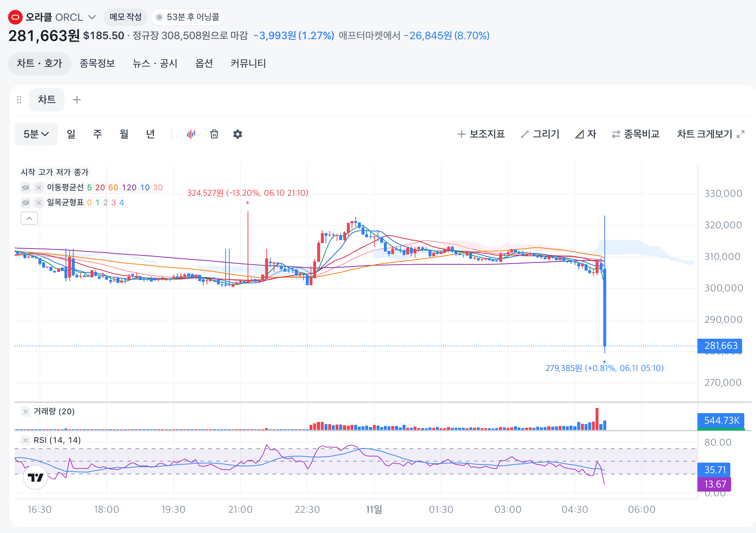The width and height of the screenshot is (756, 533).
Task: Switch chart to 년 (yearly) interval
Action: coord(151,134)
